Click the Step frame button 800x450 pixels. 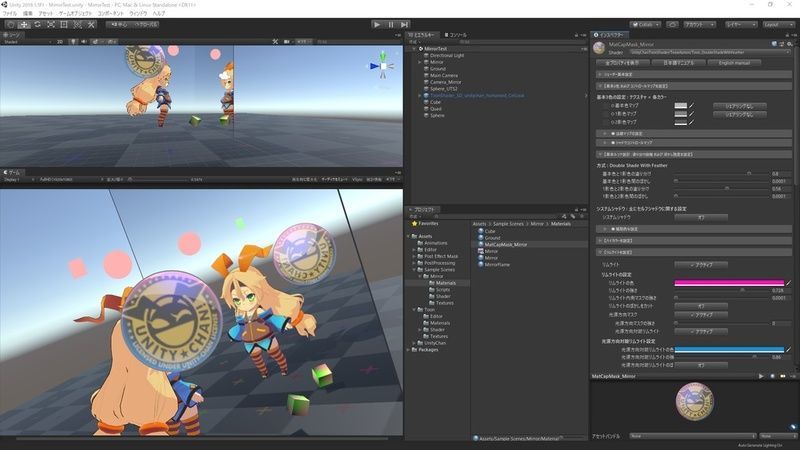(403, 23)
